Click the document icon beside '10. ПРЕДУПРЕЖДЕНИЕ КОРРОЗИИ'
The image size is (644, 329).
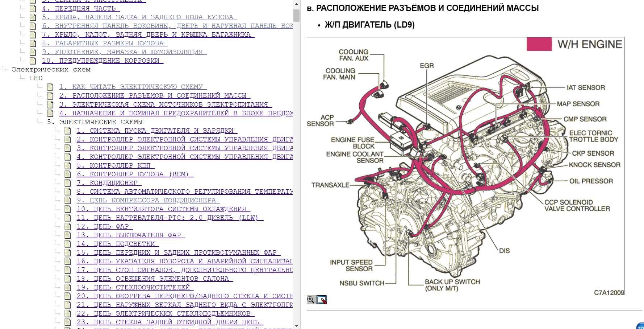pyautogui.click(x=33, y=61)
